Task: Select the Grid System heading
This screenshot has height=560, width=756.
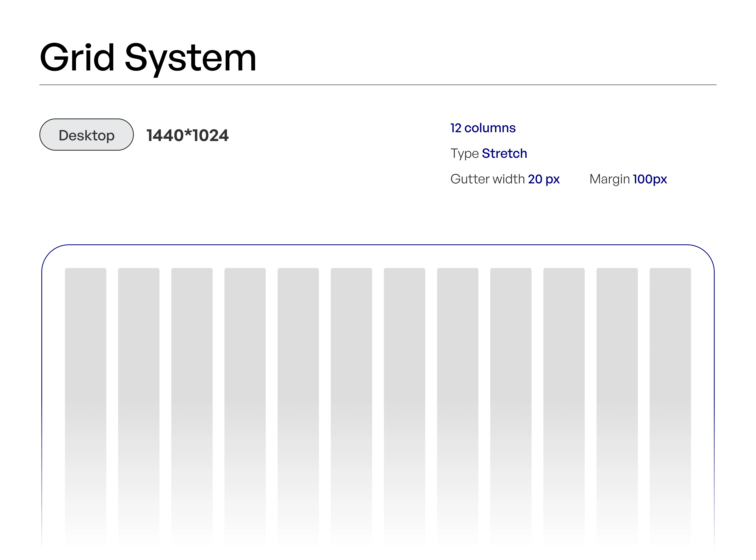Action: [148, 58]
